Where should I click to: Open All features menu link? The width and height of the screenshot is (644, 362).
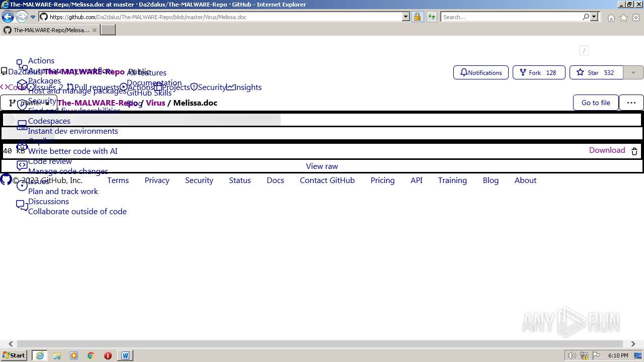146,72
